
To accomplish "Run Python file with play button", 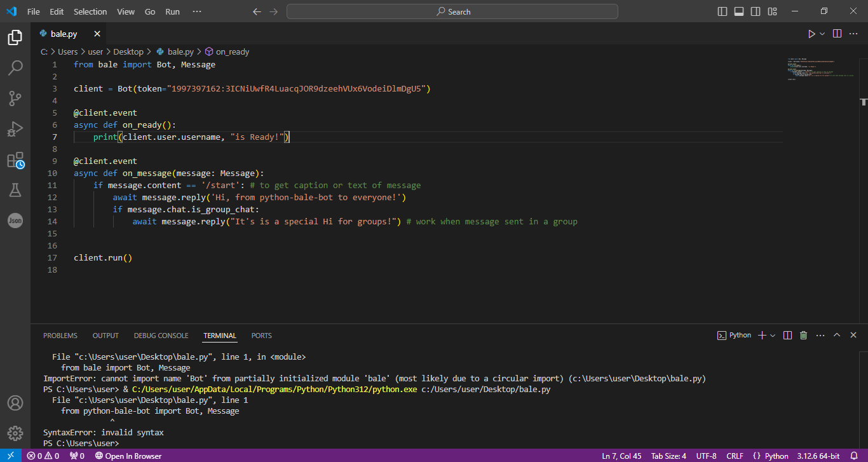I will click(811, 34).
